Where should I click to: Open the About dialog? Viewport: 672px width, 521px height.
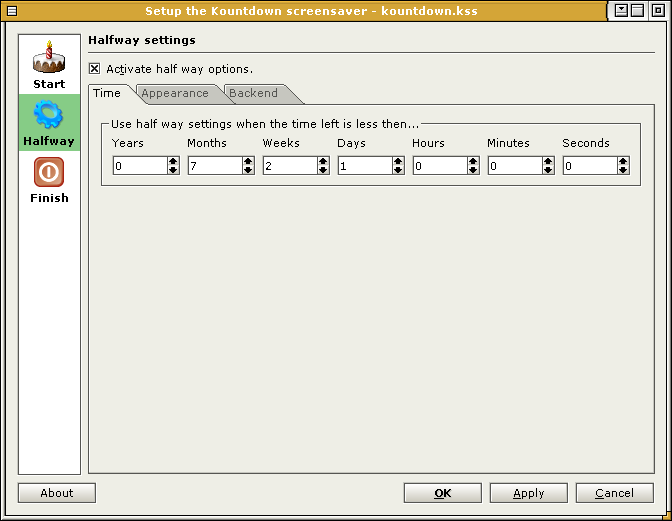[x=57, y=493]
